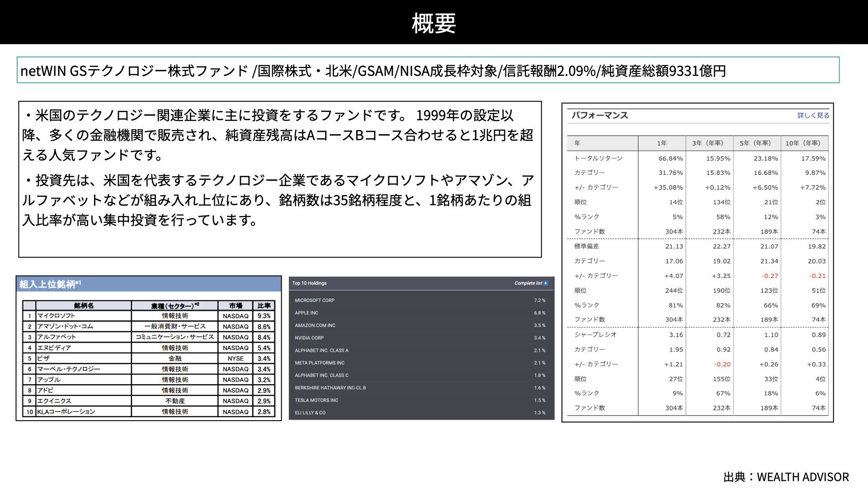Click the 23.18% five-year return value
The width and height of the screenshot is (868, 488).
coord(766,159)
